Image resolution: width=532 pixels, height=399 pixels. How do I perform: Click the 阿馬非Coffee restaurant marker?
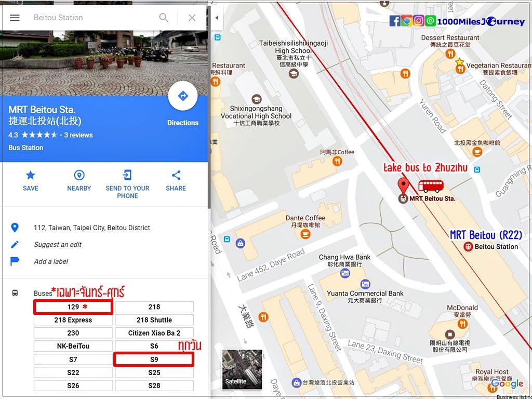337,162
